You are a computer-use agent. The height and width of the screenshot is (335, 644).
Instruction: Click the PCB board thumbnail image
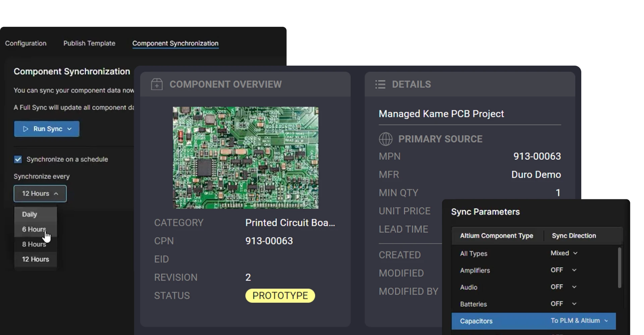pos(246,158)
